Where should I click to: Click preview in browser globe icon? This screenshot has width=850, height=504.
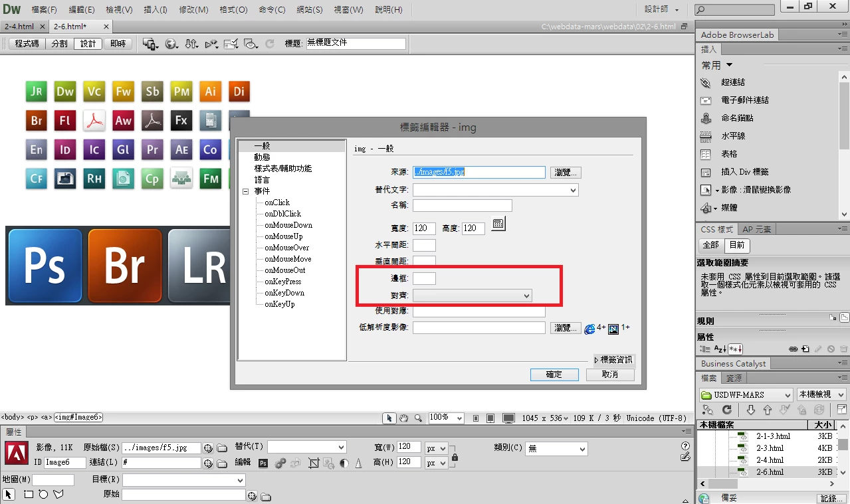171,44
